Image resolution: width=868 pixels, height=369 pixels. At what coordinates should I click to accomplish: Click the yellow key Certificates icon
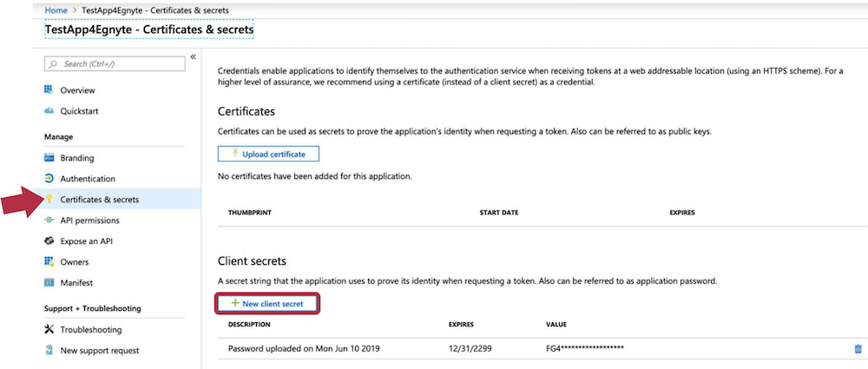tap(49, 200)
